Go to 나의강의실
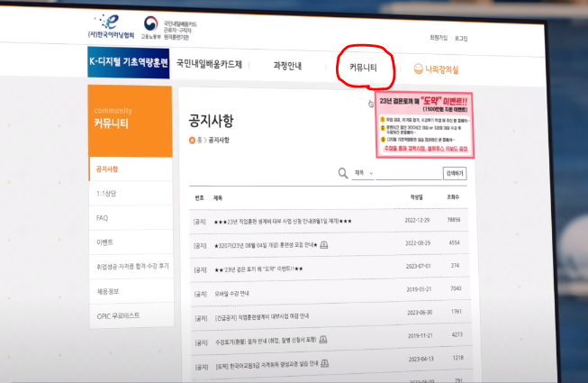 pos(441,69)
